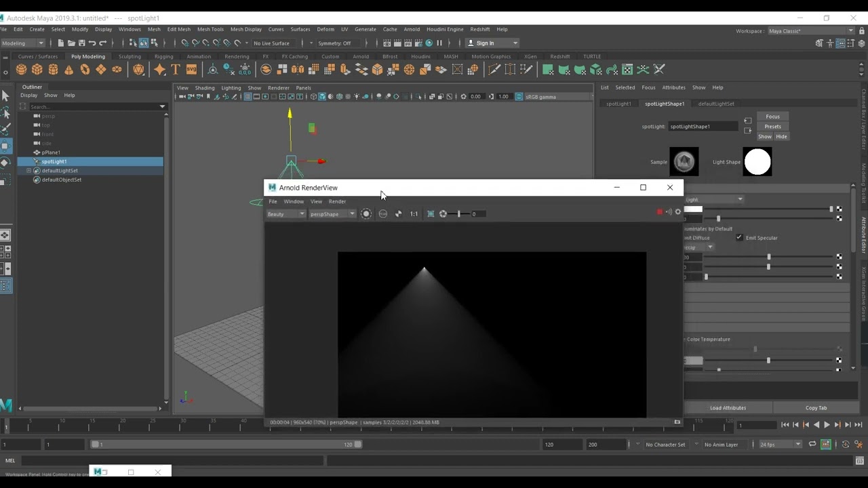This screenshot has width=868, height=488.
Task: Expand the defaultLightSet node in Outliner
Action: point(28,171)
